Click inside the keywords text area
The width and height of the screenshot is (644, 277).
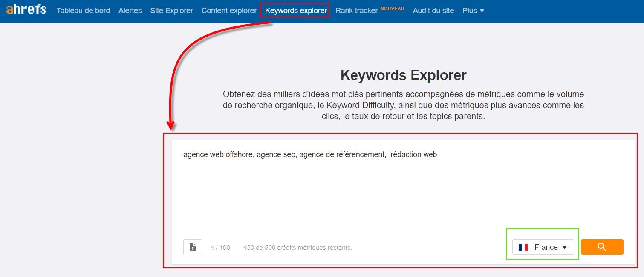pos(403,185)
